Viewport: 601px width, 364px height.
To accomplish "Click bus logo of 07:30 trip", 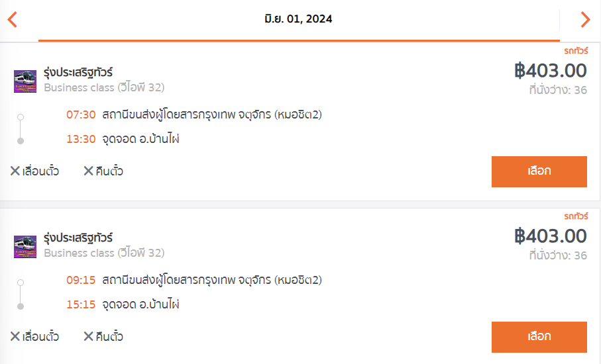I will (25, 81).
